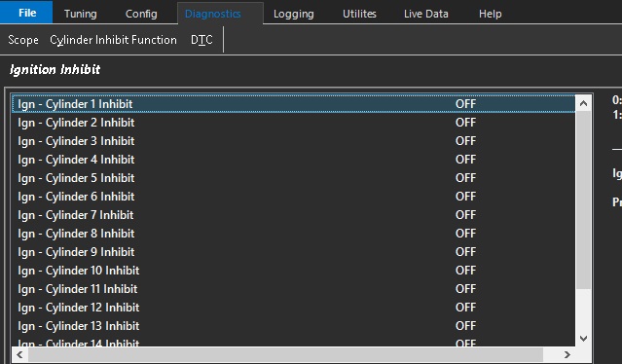Click the horizontal scroll left arrow
The height and width of the screenshot is (364, 622).
click(x=19, y=354)
